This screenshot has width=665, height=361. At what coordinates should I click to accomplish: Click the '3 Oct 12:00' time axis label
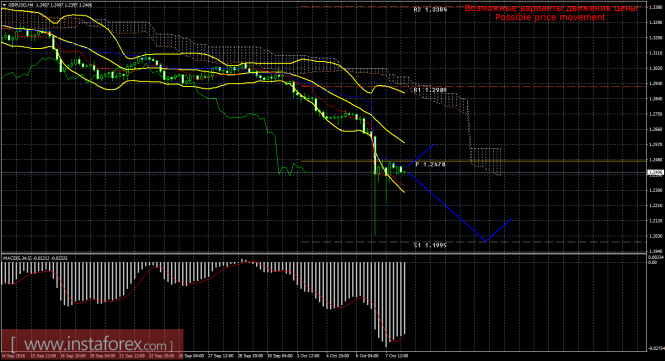click(x=308, y=356)
